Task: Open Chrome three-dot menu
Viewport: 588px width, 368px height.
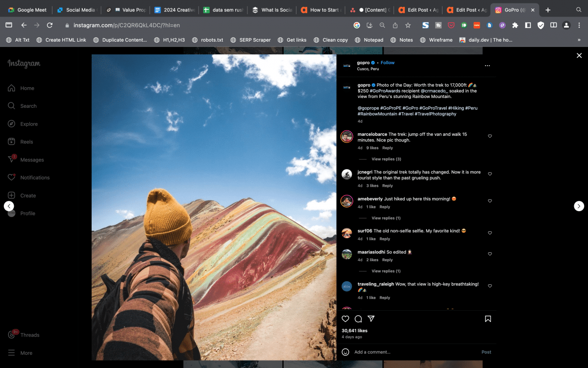Action: tap(579, 25)
